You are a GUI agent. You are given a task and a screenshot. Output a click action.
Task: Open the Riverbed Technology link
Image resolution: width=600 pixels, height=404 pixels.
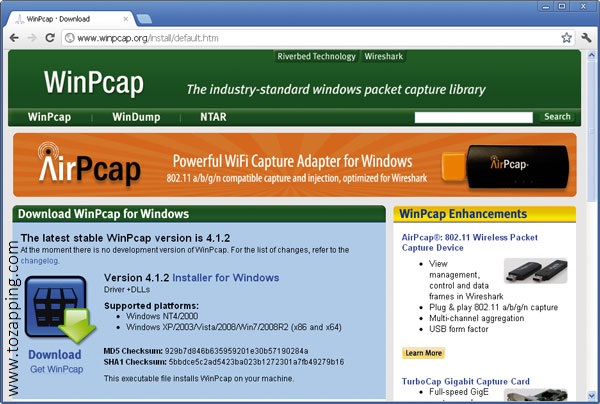click(316, 56)
